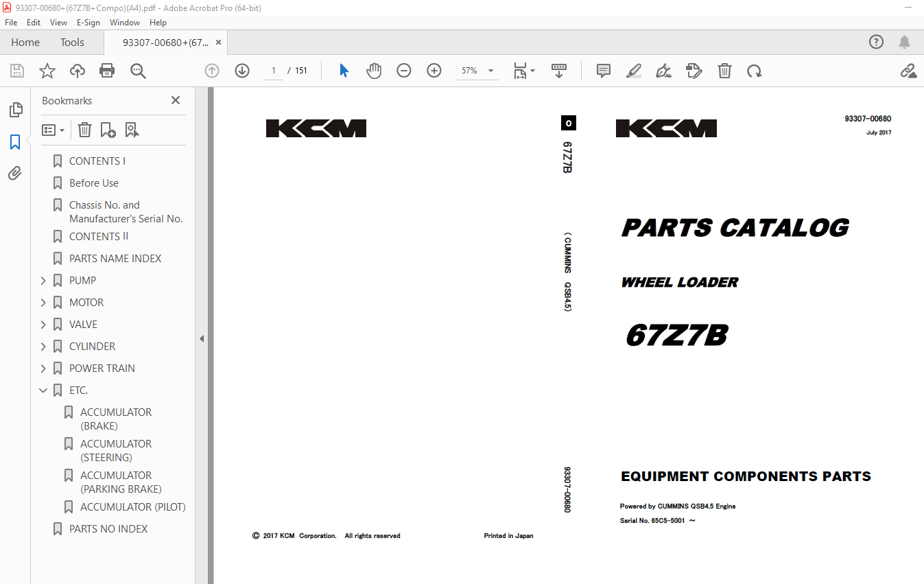Go to ACCUMULATOR (PILOT) bookmark

[x=133, y=507]
